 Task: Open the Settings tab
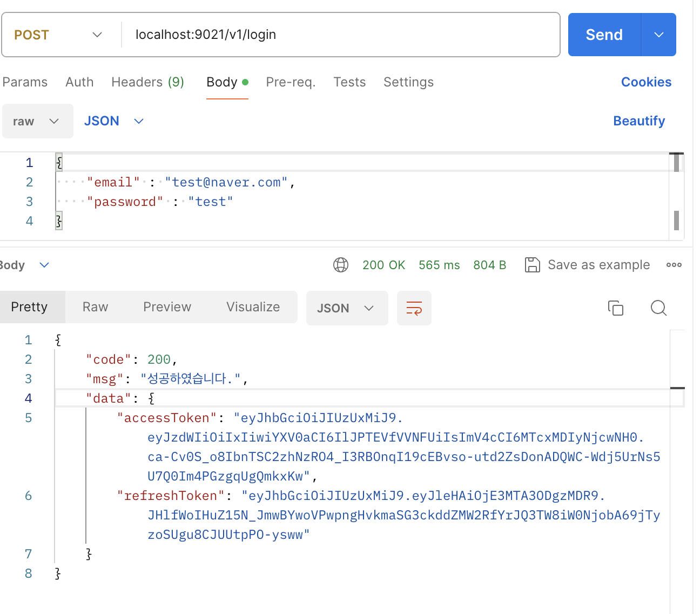click(408, 82)
